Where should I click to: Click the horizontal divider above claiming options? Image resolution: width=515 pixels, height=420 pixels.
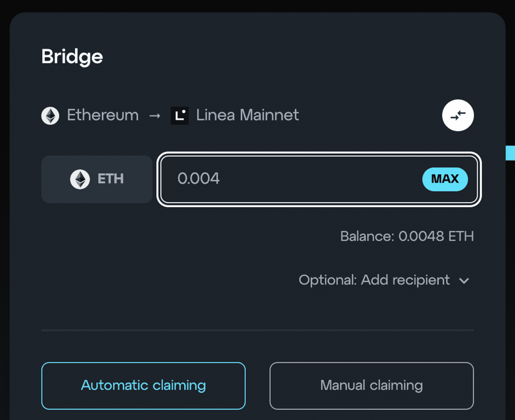(x=257, y=330)
